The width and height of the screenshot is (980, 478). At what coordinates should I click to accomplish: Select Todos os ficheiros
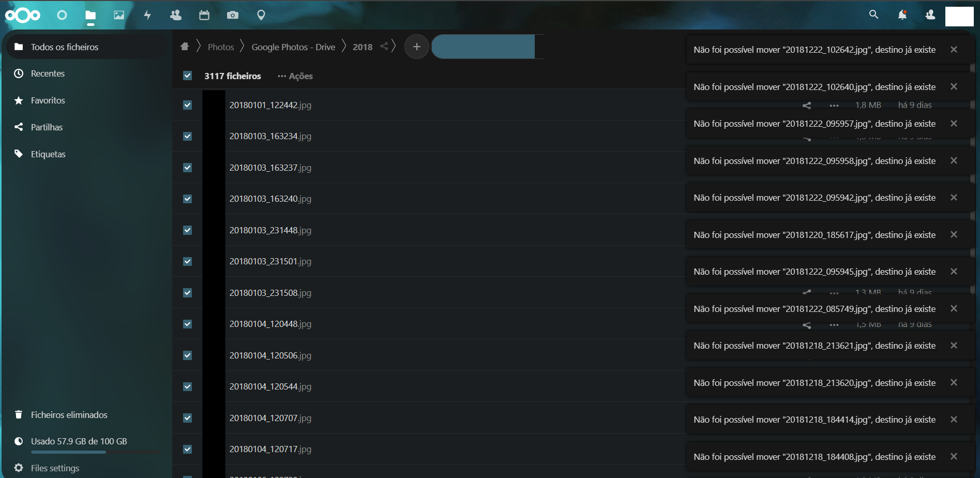coord(87,47)
